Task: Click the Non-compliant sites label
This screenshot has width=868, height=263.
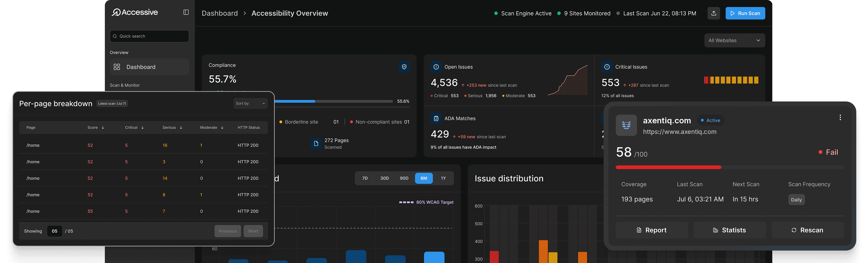Action: click(x=379, y=122)
